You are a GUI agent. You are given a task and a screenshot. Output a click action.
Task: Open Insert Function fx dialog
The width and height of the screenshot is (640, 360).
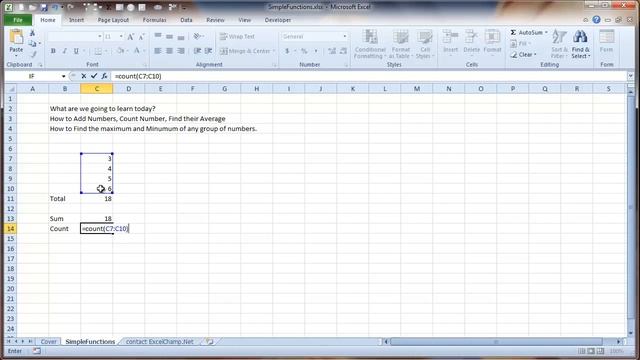tap(104, 76)
